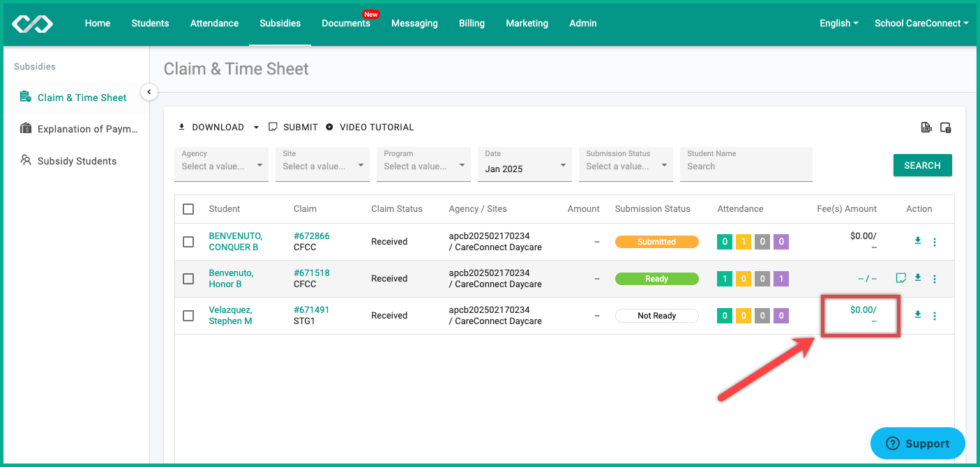Image resolution: width=980 pixels, height=467 pixels.
Task: Click green attendance box in Honor row
Action: [725, 280]
